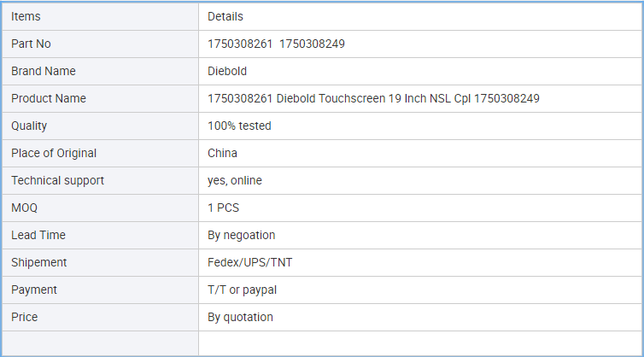Click the By negoation lead time value
The image size is (644, 357).
[242, 235]
